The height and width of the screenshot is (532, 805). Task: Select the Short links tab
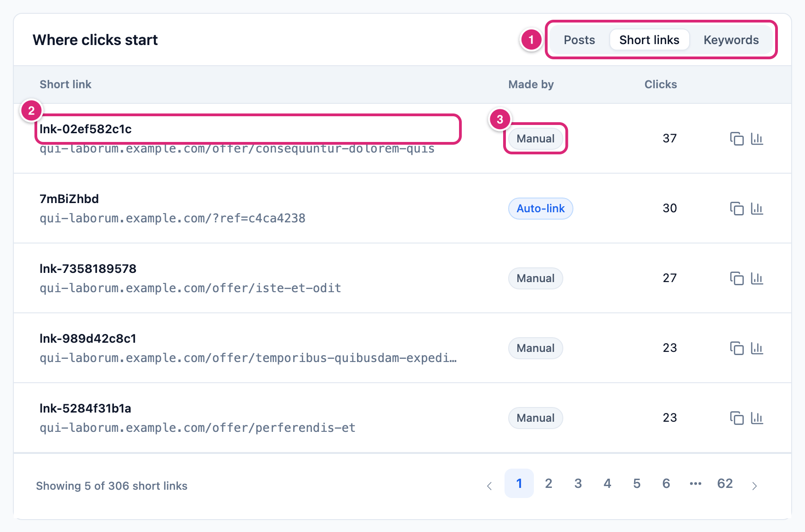coord(649,40)
